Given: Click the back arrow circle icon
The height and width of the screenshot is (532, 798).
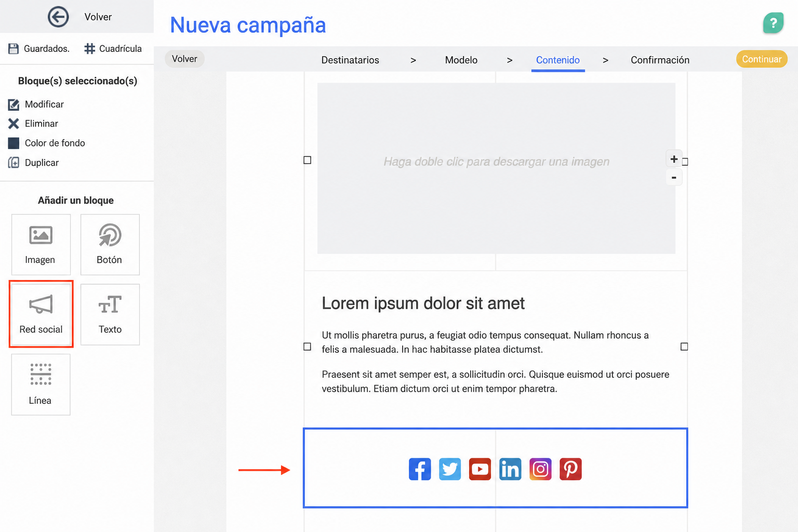Looking at the screenshot, I should click(58, 17).
